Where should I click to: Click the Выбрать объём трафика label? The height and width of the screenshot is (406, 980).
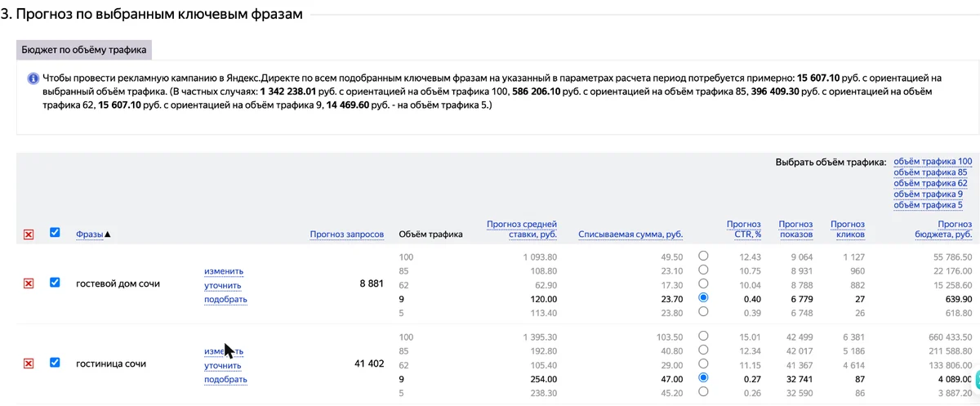point(831,162)
